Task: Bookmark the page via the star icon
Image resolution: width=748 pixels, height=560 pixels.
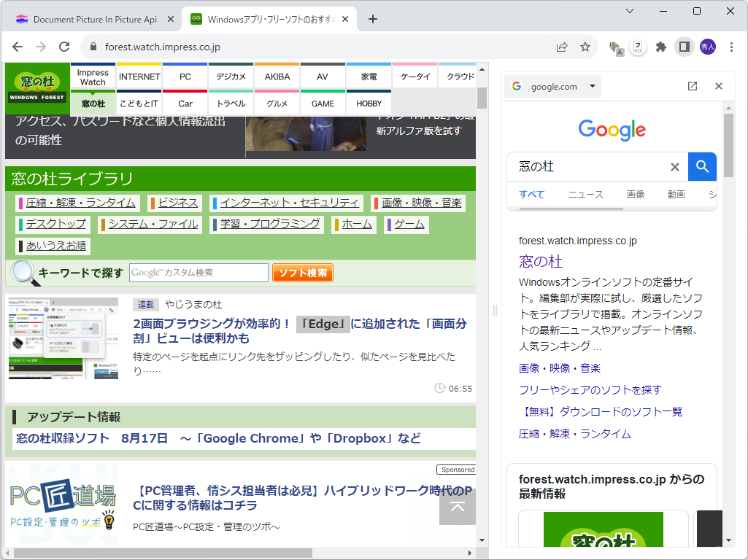Action: point(585,47)
